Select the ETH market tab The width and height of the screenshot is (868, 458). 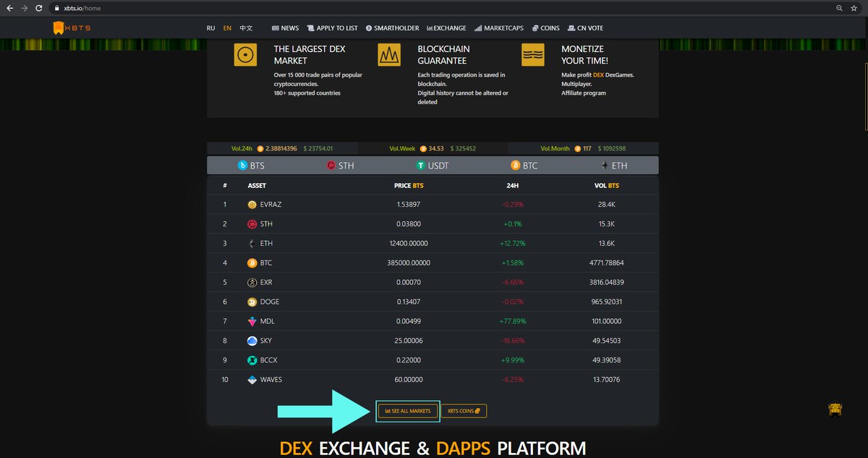tap(613, 166)
